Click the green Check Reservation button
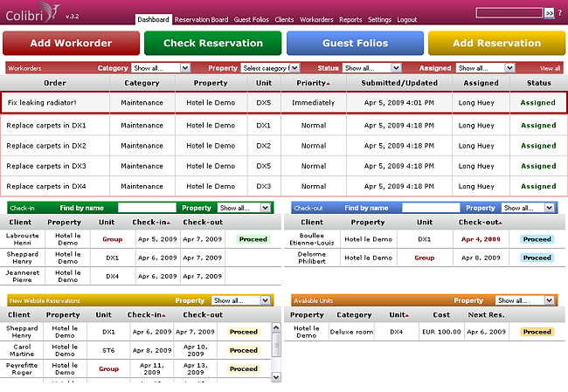The height and width of the screenshot is (392, 568). coord(213,43)
